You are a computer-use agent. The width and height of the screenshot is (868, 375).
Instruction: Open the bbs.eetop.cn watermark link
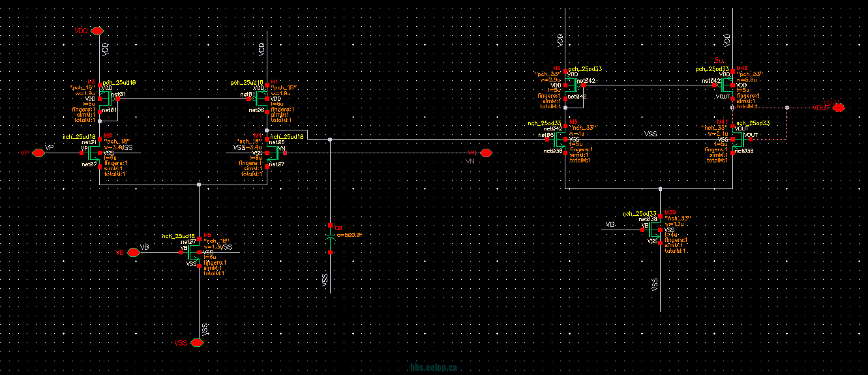pos(433,368)
